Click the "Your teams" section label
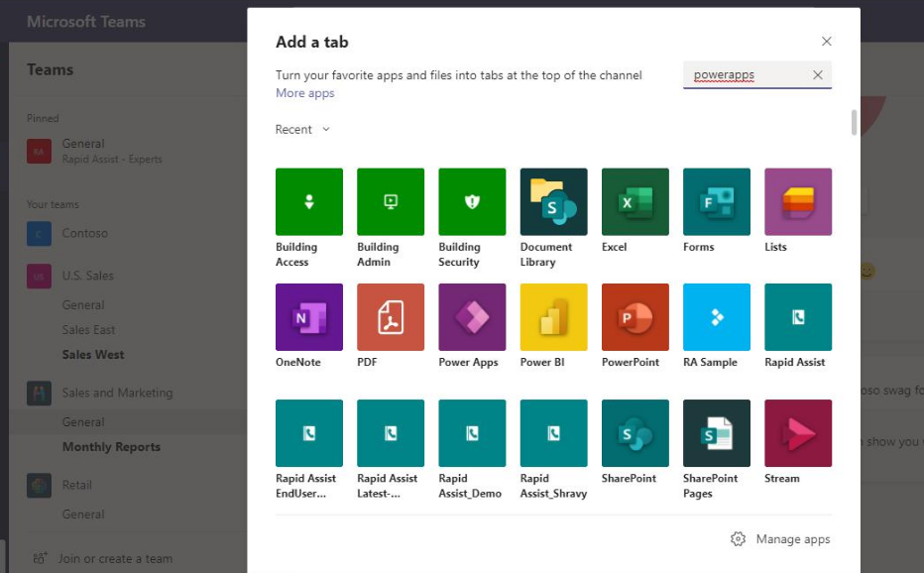 pyautogui.click(x=53, y=204)
